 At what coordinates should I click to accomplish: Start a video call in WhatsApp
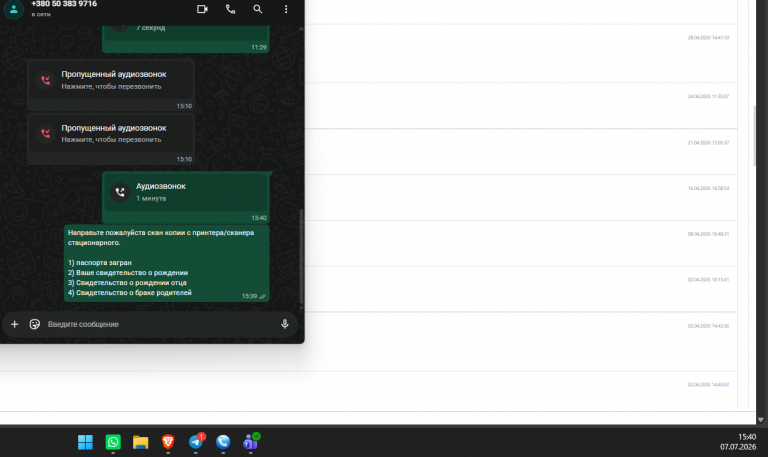tap(202, 9)
